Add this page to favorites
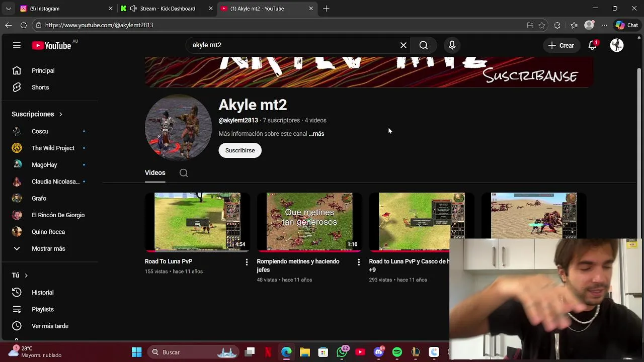The width and height of the screenshot is (644, 362). [x=542, y=25]
